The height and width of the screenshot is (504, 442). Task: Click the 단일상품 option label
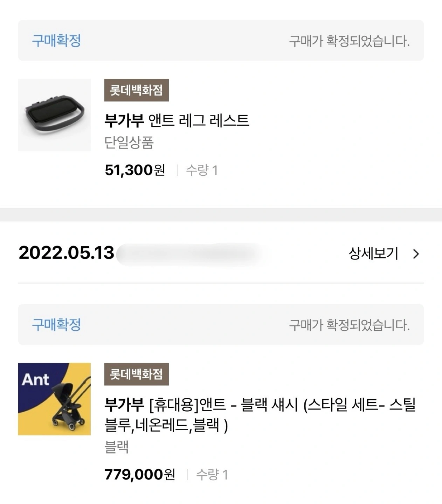pos(129,143)
